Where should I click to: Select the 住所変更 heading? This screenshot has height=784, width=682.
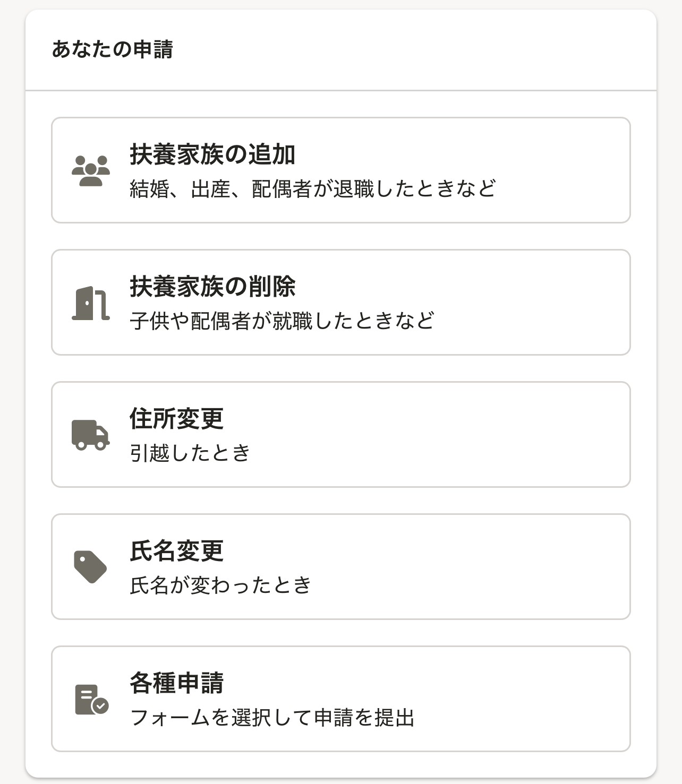[x=176, y=419]
